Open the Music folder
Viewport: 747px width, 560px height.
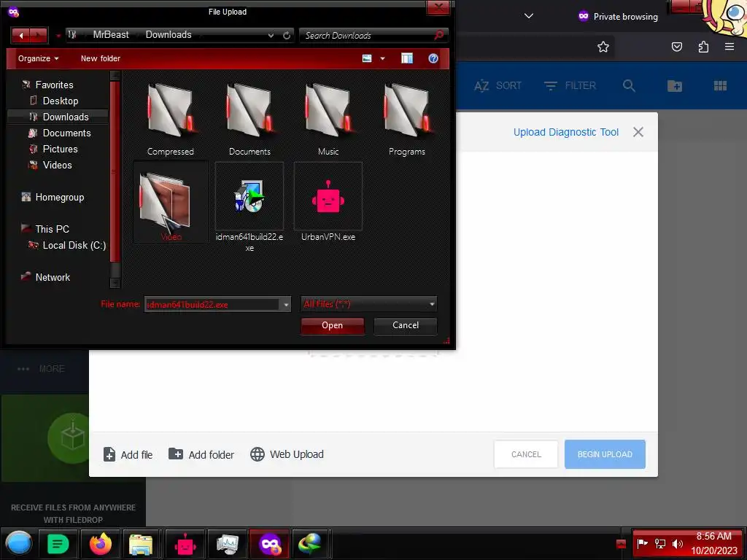(x=328, y=119)
